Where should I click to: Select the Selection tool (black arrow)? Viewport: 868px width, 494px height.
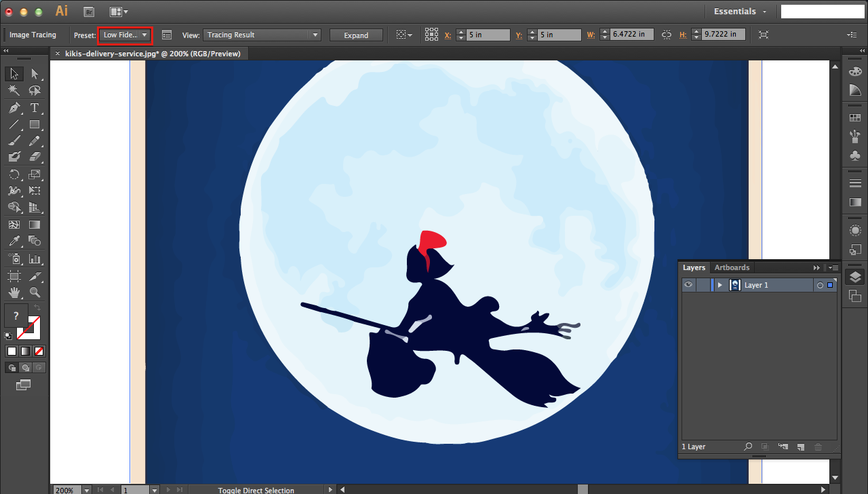14,74
